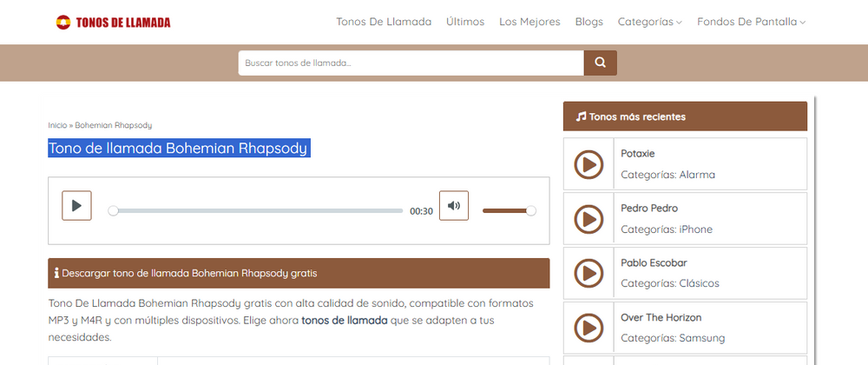This screenshot has width=868, height=365.
Task: Open the Pablo Escobar ringtone title link
Action: [654, 262]
